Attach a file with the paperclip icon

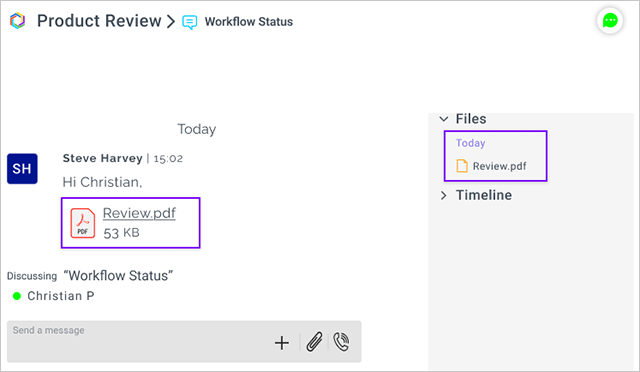tap(314, 342)
